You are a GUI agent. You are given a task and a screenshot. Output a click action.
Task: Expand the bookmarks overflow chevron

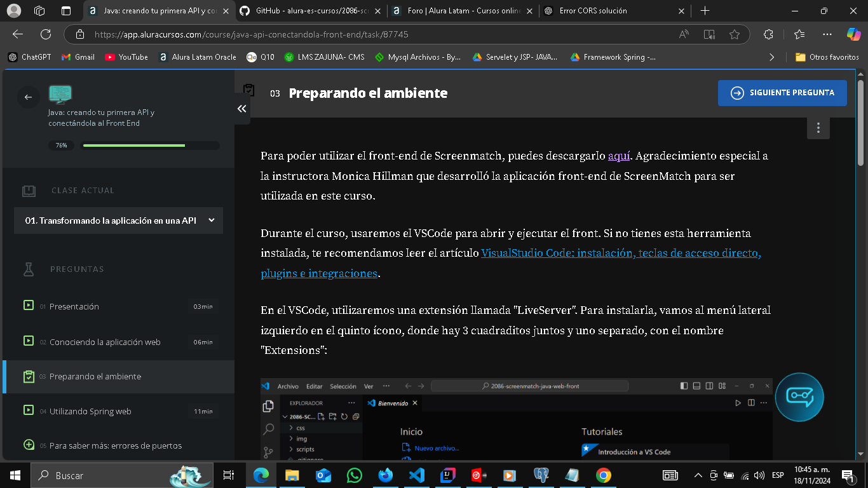(772, 57)
